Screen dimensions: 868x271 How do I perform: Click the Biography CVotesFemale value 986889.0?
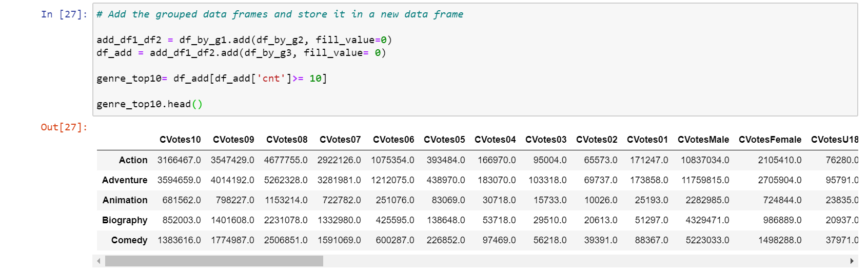pyautogui.click(x=782, y=220)
